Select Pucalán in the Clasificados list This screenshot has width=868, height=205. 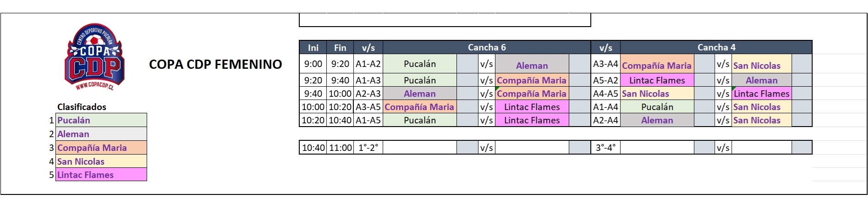(101, 120)
